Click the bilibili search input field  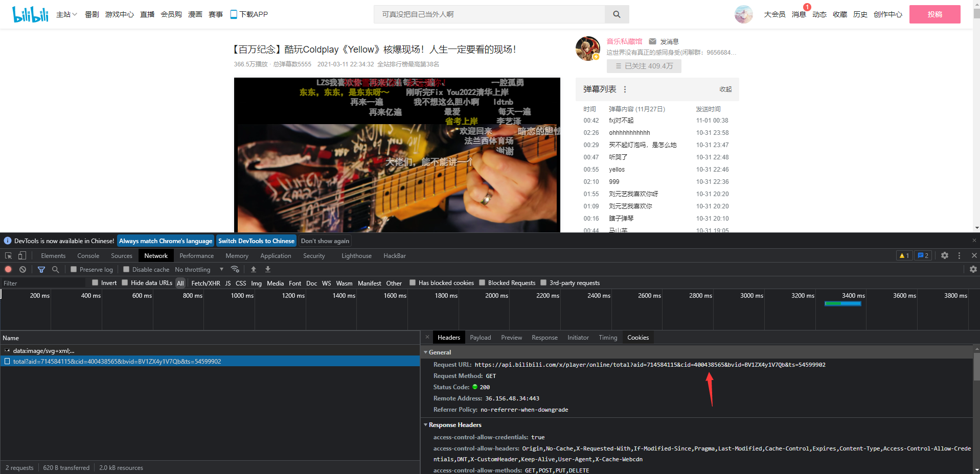489,14
